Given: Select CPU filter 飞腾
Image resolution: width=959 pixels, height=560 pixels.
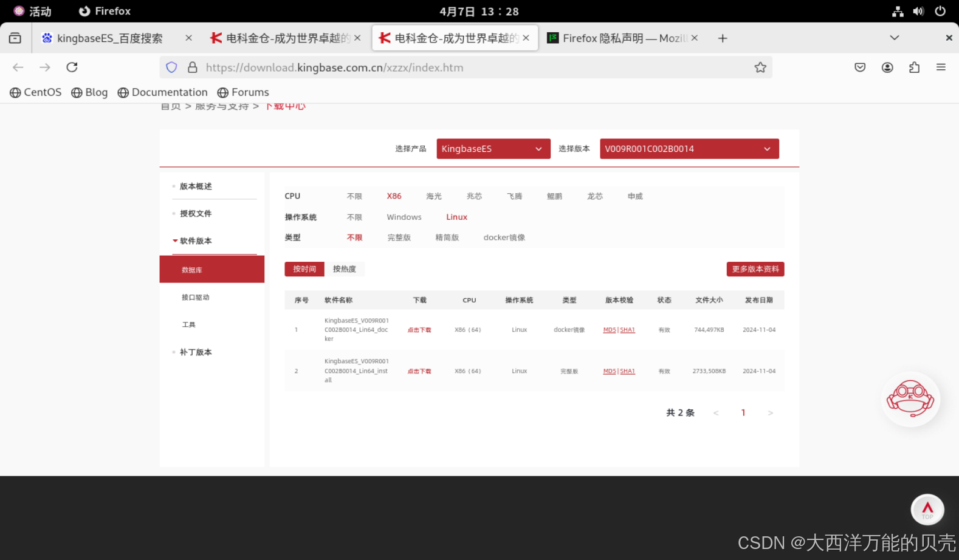Looking at the screenshot, I should click(514, 196).
